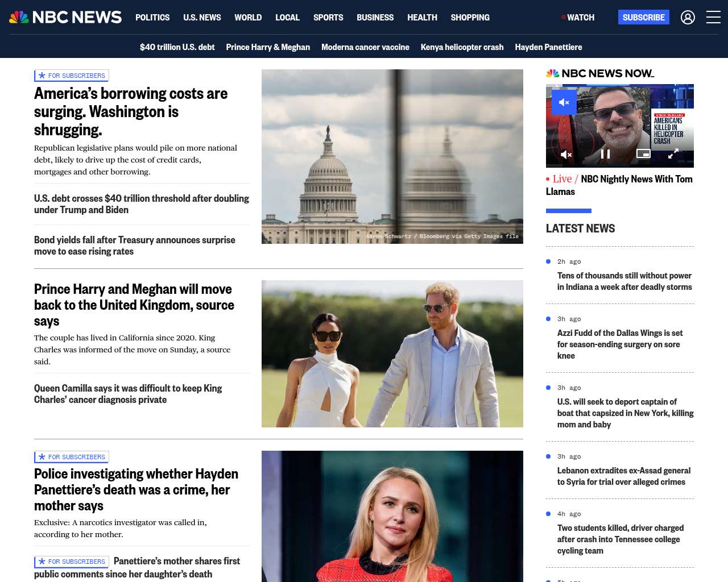
Task: Click the U.S. Capitol photo
Action: [392, 156]
